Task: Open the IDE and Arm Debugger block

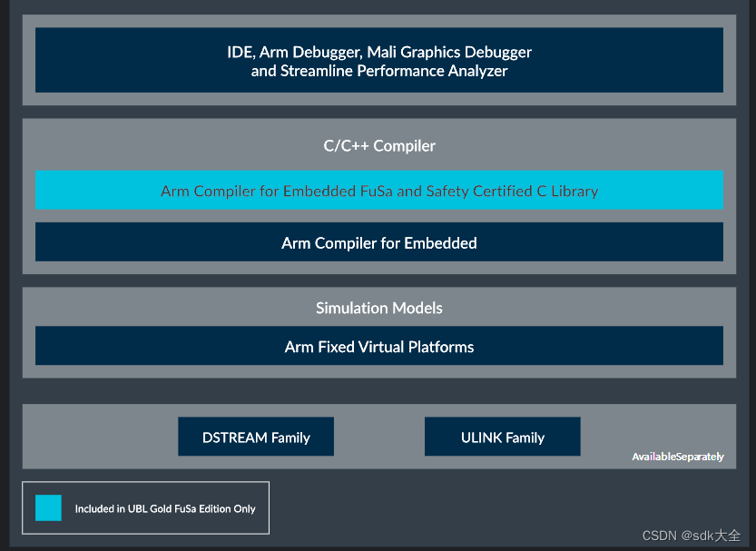Action: pyautogui.click(x=378, y=60)
